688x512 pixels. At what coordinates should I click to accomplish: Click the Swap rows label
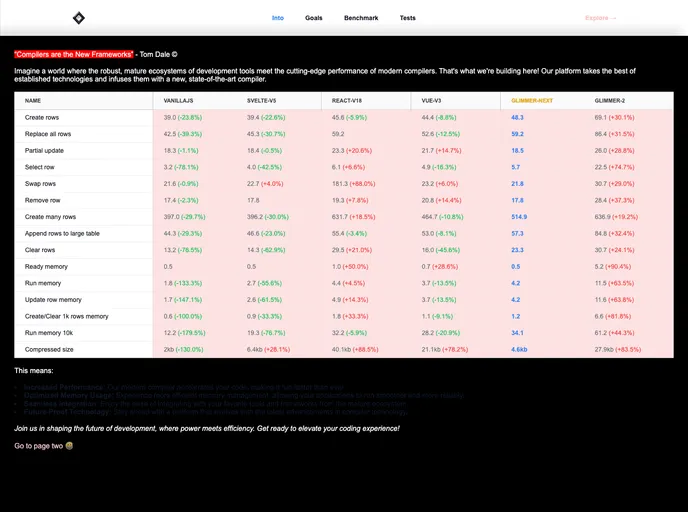[40, 184]
